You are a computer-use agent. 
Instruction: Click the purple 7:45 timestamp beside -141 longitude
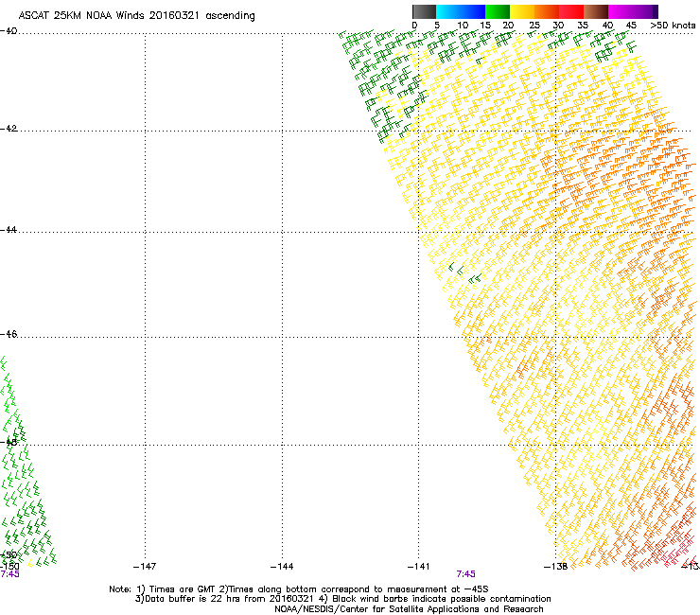pos(465,574)
